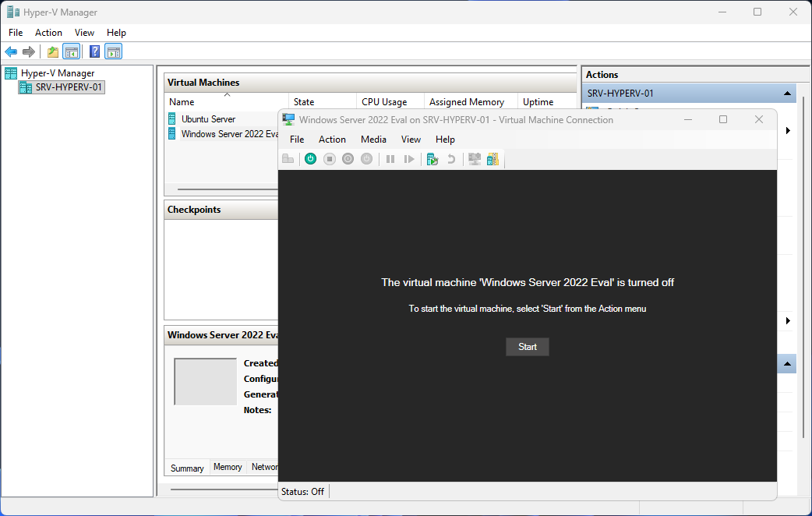Click the Help icon in Hyper-V Manager toolbar
Screen dimensions: 812x516
[94, 51]
